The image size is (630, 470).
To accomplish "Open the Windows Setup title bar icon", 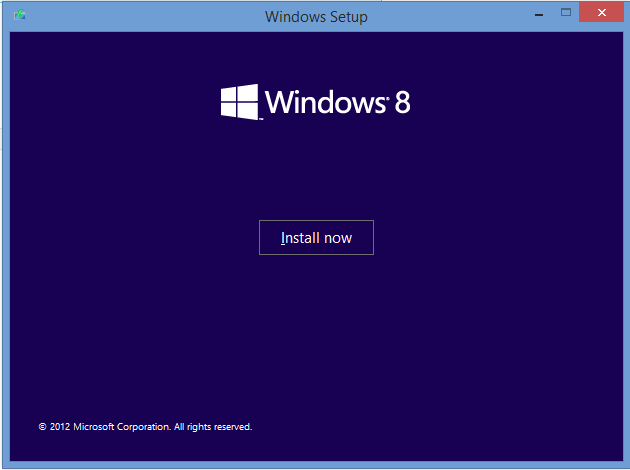I will (x=20, y=15).
